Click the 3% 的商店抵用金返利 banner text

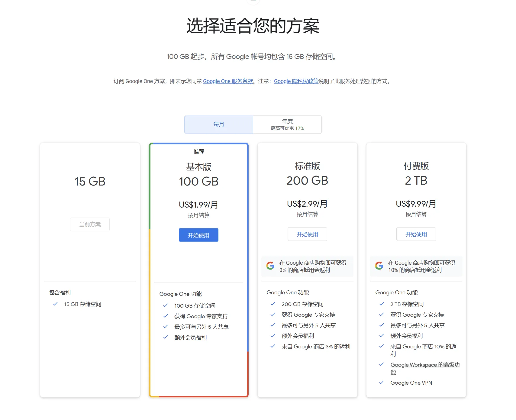coord(313,267)
